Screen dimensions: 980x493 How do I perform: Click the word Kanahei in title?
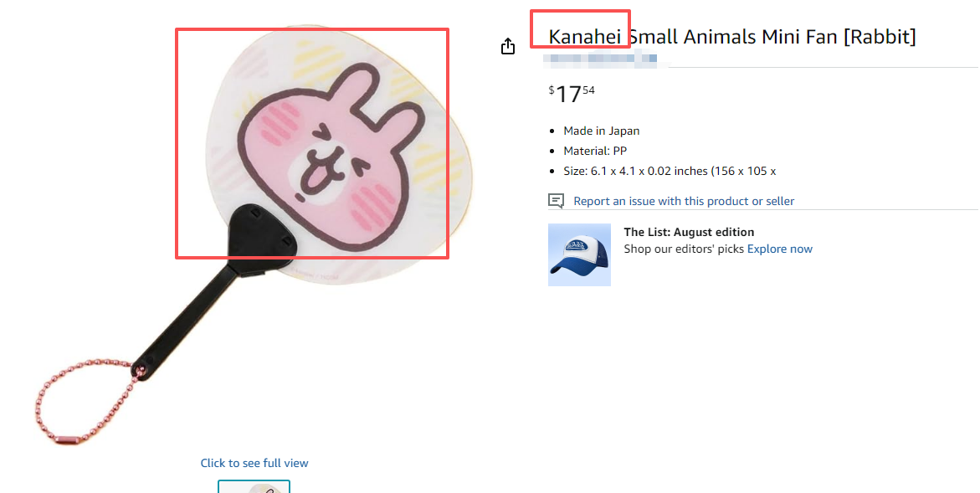tap(584, 37)
